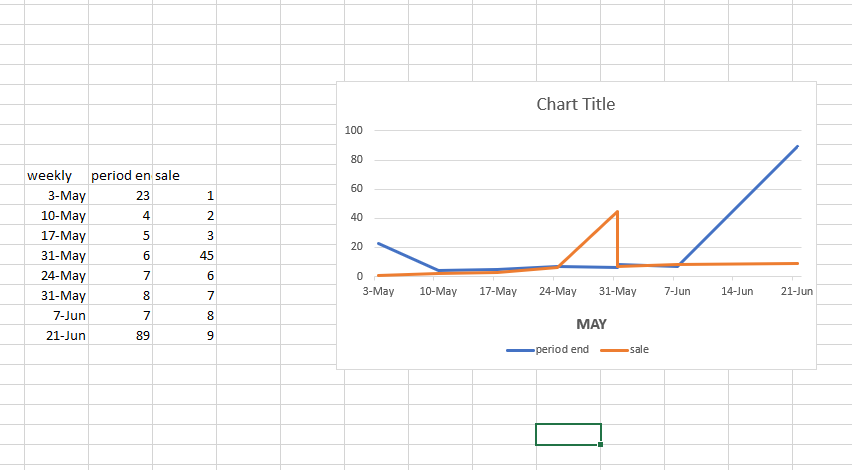
Task: Select the period end cell in the 24-May row
Action: (x=121, y=275)
